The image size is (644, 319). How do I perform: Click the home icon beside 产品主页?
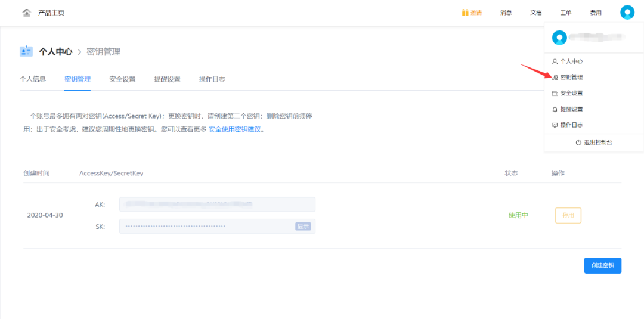click(x=26, y=13)
